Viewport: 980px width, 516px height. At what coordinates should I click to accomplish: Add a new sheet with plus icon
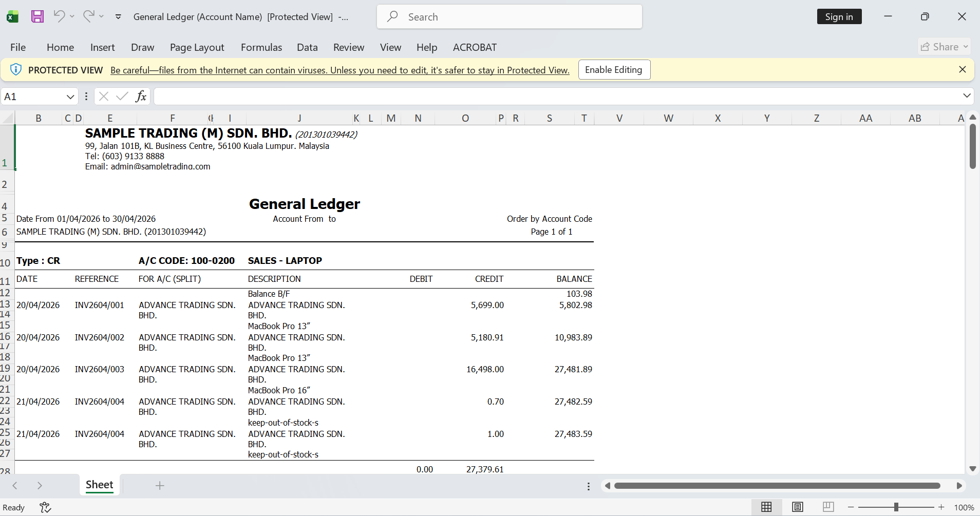[x=160, y=486]
